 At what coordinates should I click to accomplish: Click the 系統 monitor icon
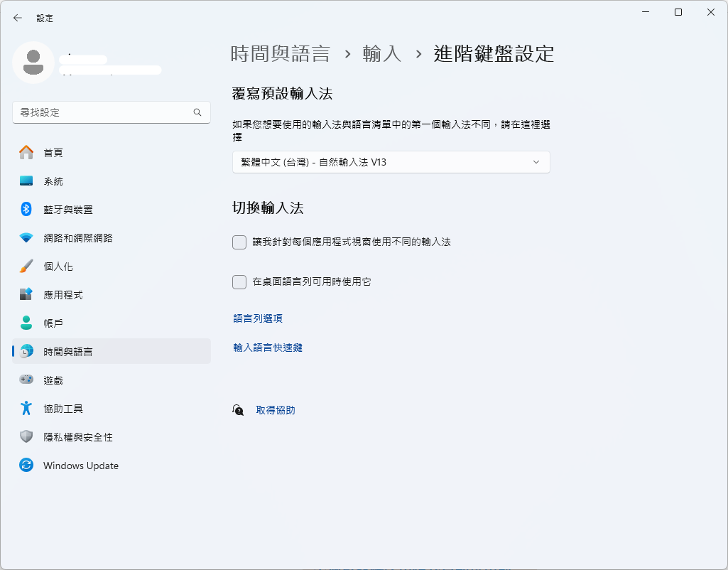(26, 181)
